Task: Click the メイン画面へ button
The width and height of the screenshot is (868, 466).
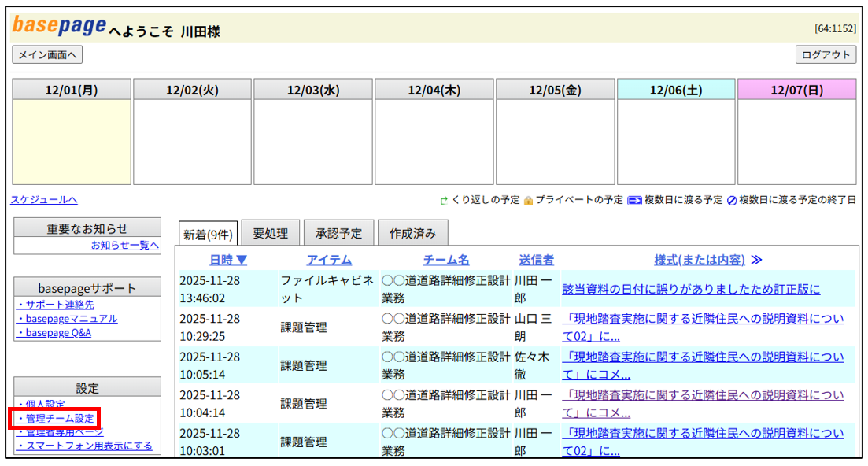Action: click(47, 55)
